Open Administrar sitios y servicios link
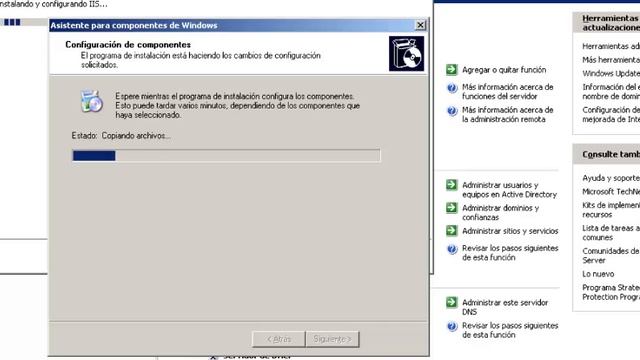This screenshot has width=640, height=360. 510,231
